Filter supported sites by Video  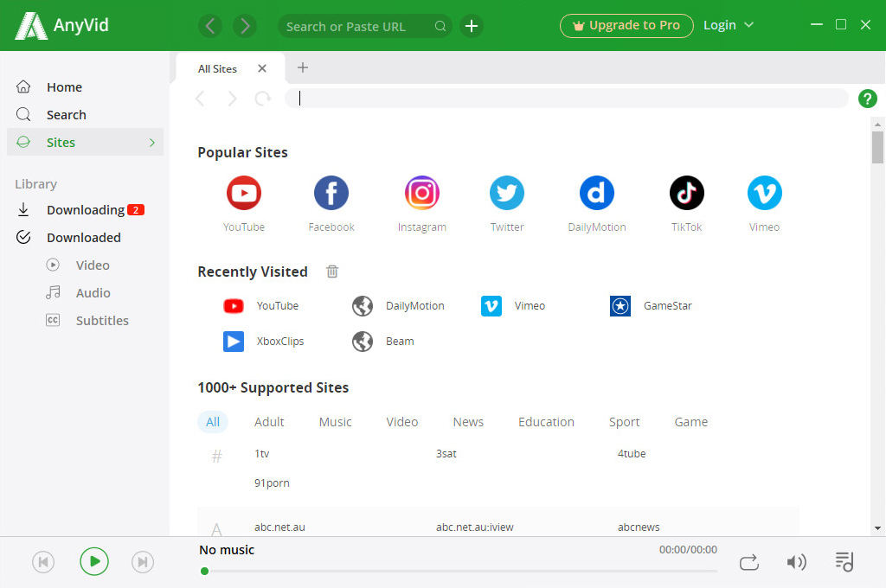tap(402, 422)
